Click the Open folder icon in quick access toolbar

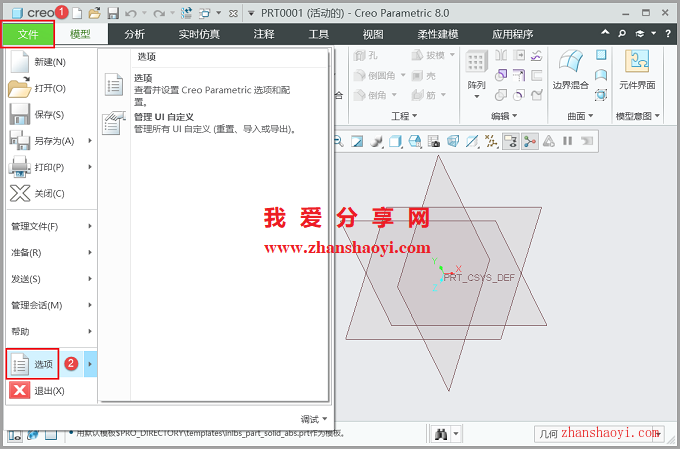[x=94, y=13]
